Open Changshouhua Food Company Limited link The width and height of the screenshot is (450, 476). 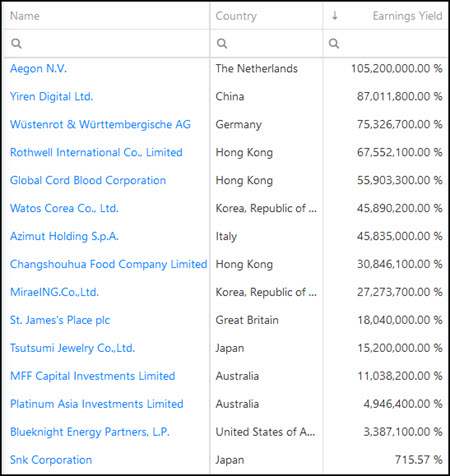tap(108, 264)
